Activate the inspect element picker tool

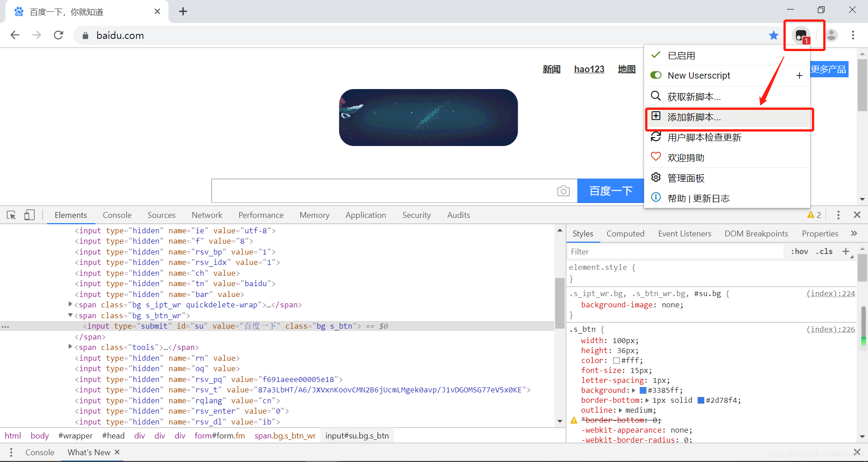click(11, 215)
